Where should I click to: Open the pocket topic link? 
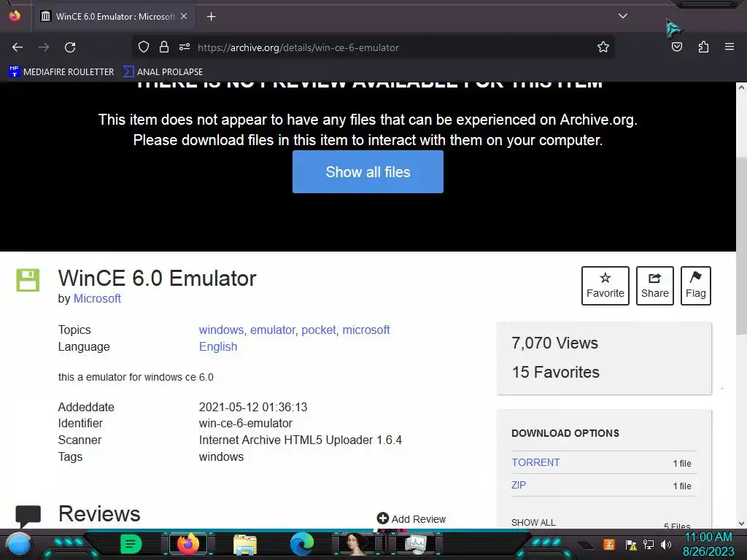pos(319,330)
